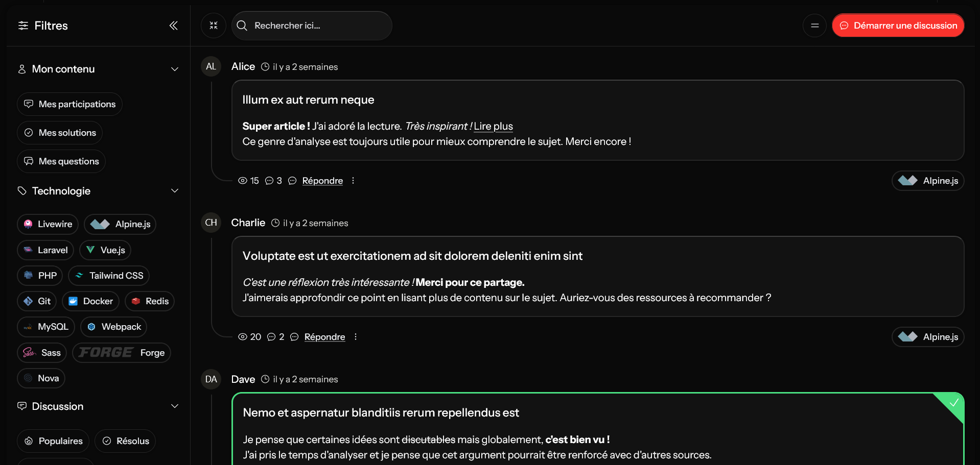The width and height of the screenshot is (980, 465).
Task: Click Démarrer une discussion button
Action: click(x=898, y=26)
